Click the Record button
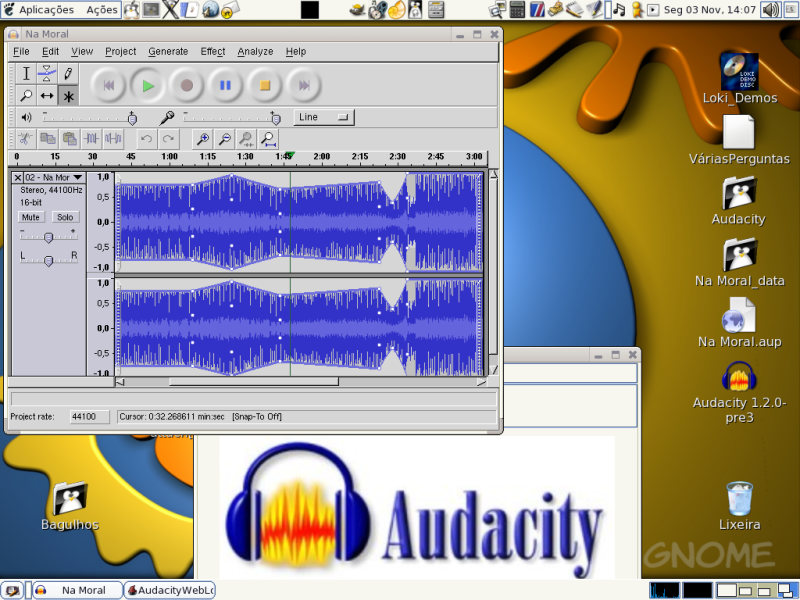800x600 pixels. (x=187, y=85)
